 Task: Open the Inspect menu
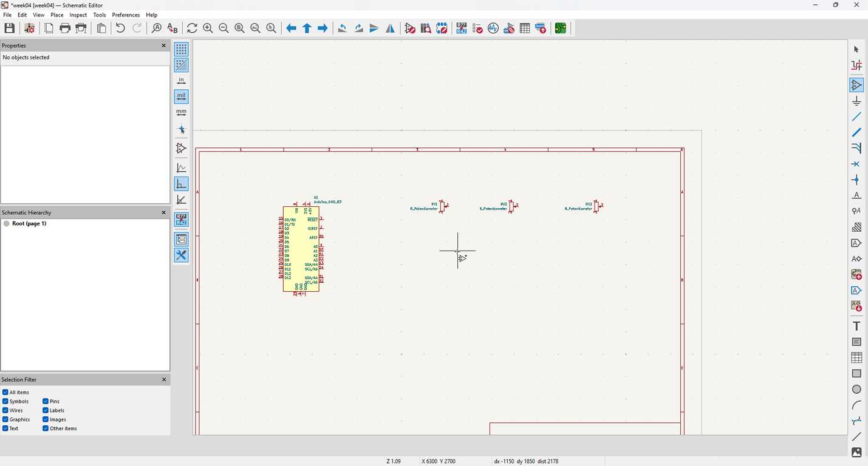(x=78, y=15)
